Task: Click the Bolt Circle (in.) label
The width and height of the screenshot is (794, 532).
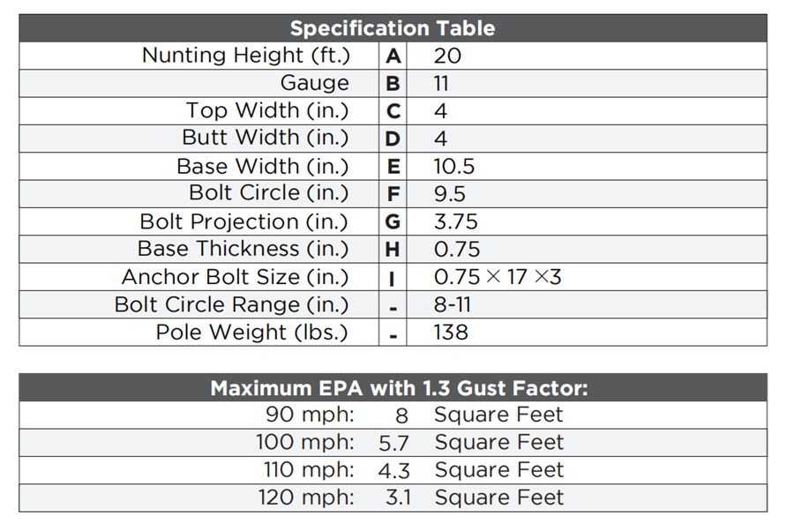Action: tap(269, 193)
